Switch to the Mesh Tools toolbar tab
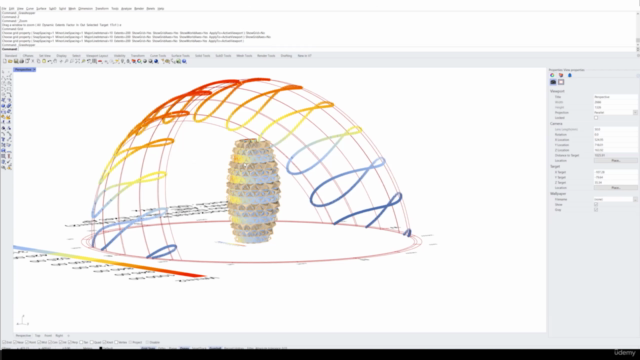 [x=244, y=56]
